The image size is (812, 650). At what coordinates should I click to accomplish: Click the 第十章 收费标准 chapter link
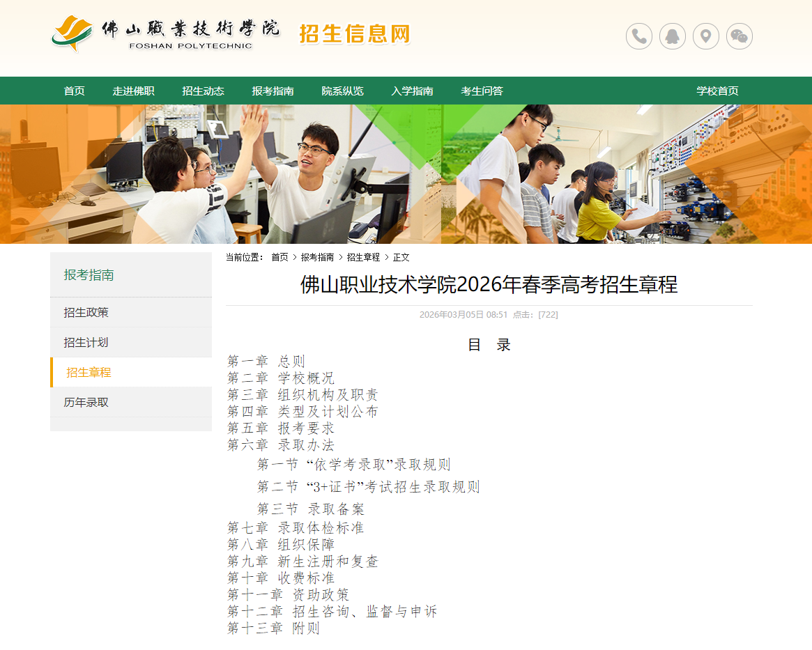[x=279, y=578]
